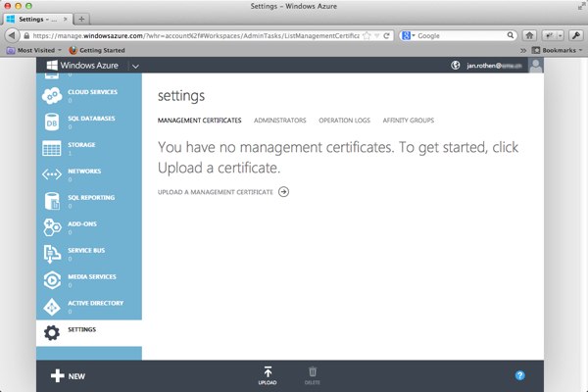The width and height of the screenshot is (588, 392).
Task: Click the Cloud Services label
Action: click(x=93, y=92)
